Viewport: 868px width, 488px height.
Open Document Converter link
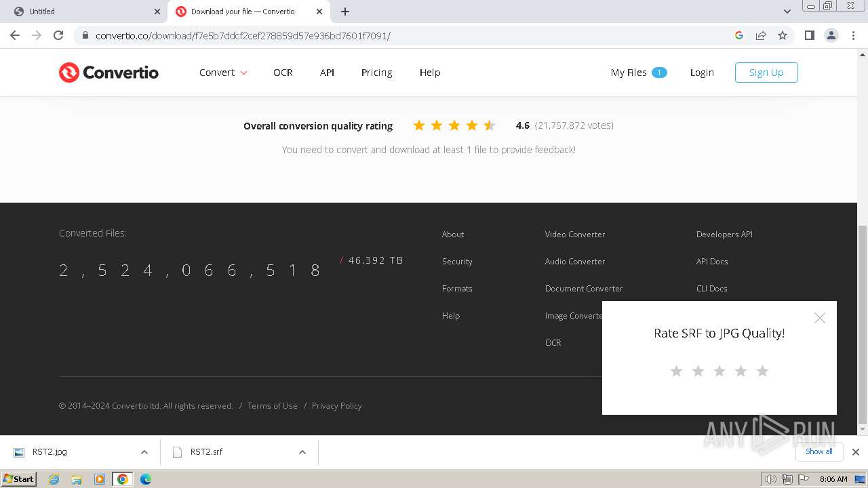pos(584,289)
